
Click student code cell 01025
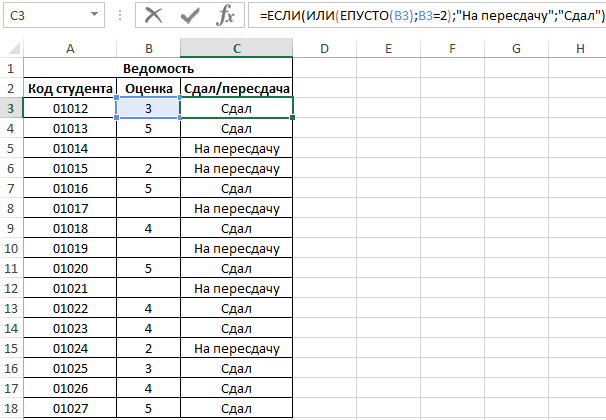[69, 368]
